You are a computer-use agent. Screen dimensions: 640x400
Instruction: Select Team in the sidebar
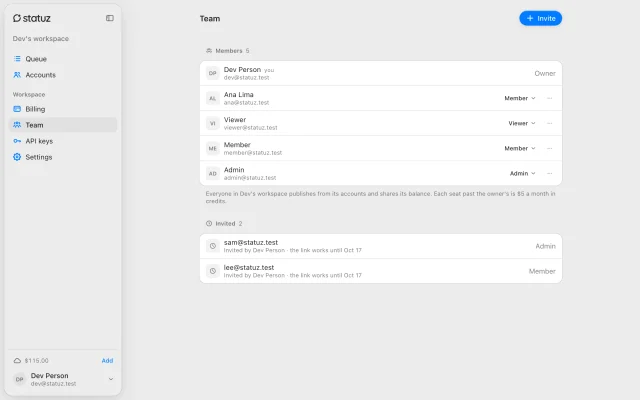click(62, 125)
